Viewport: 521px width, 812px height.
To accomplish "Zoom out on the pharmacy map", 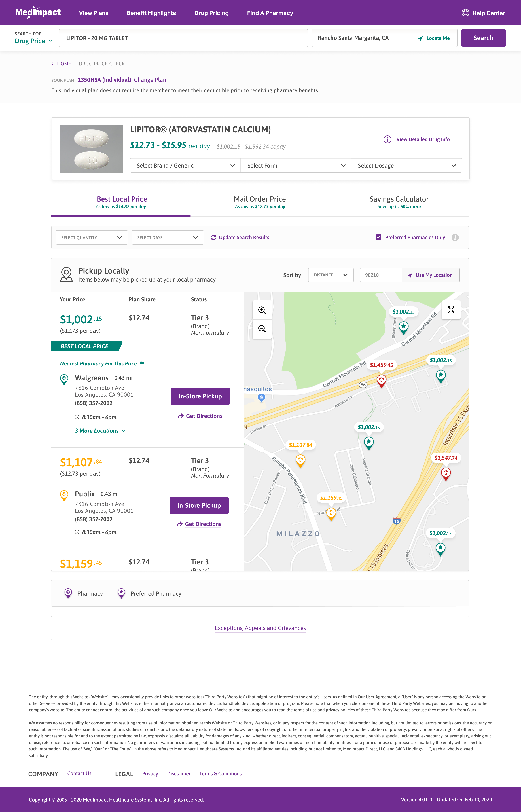I will [262, 329].
